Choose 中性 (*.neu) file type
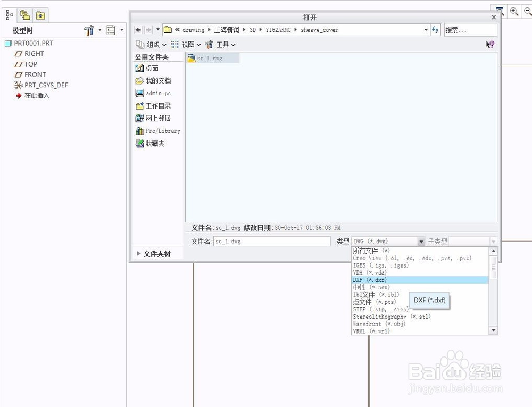This screenshot has width=532, height=407. (420, 287)
